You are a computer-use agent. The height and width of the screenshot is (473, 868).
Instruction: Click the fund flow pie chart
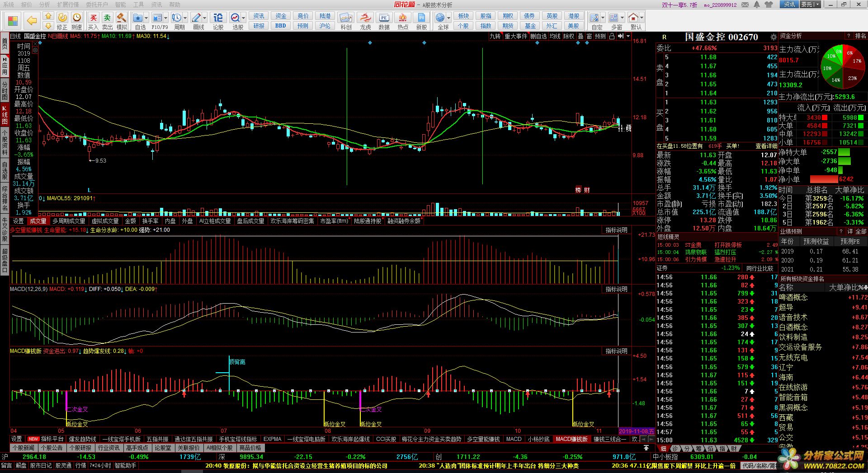click(x=843, y=66)
